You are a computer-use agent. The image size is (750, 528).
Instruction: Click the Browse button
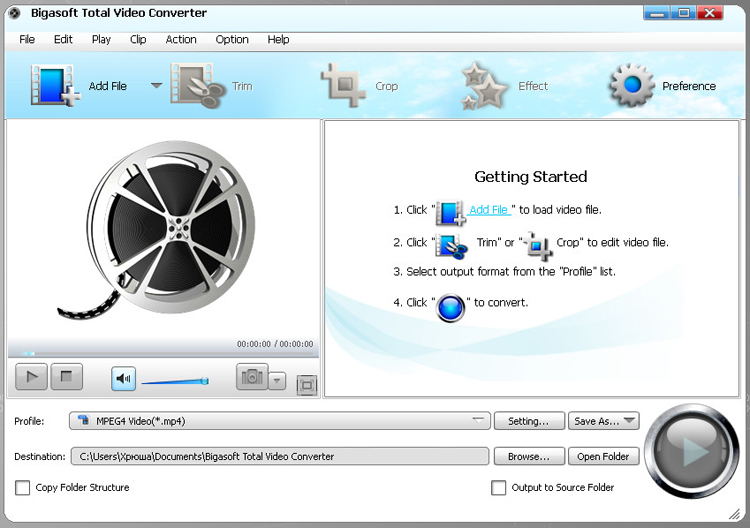point(529,456)
